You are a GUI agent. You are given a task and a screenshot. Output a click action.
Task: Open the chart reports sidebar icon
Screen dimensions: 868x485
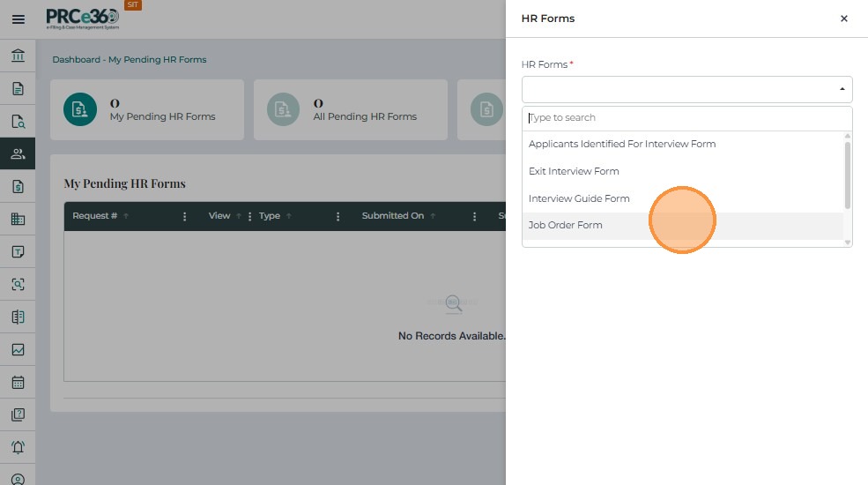pos(18,349)
